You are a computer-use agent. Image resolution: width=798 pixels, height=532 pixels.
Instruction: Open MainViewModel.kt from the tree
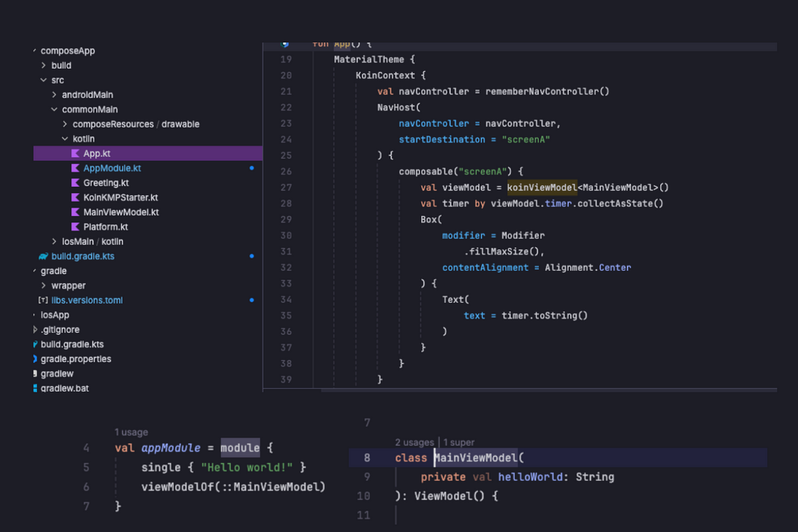click(x=121, y=212)
